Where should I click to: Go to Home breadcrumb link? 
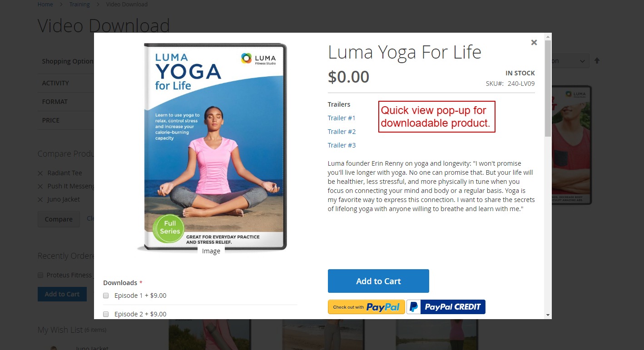[45, 4]
